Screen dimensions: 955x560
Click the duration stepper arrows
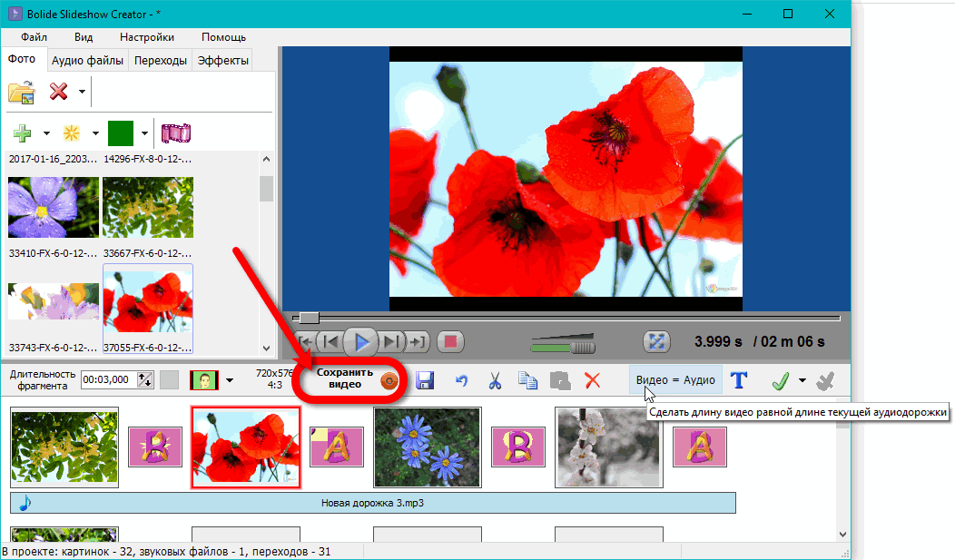[x=145, y=379]
